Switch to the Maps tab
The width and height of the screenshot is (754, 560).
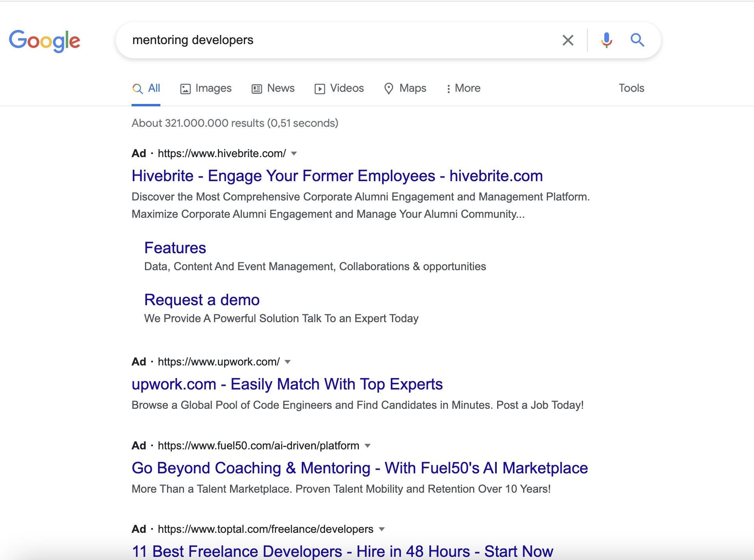[x=405, y=88]
